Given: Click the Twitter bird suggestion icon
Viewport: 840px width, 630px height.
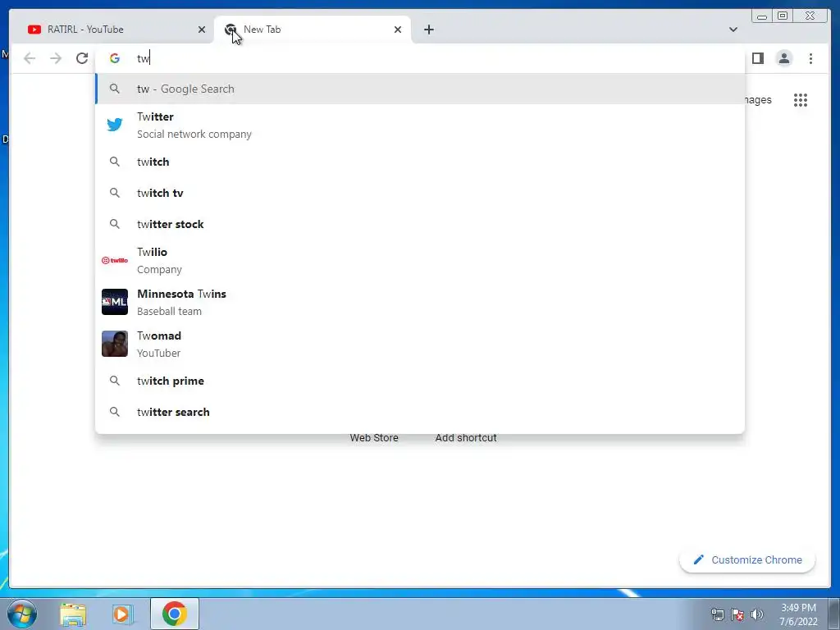Looking at the screenshot, I should (x=115, y=125).
